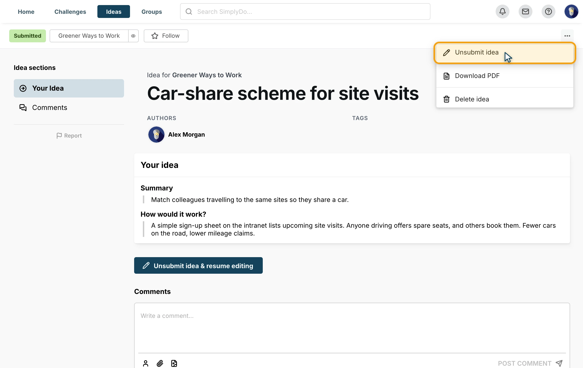588x368 pixels.
Task: Click the Follow star button
Action: tap(166, 36)
